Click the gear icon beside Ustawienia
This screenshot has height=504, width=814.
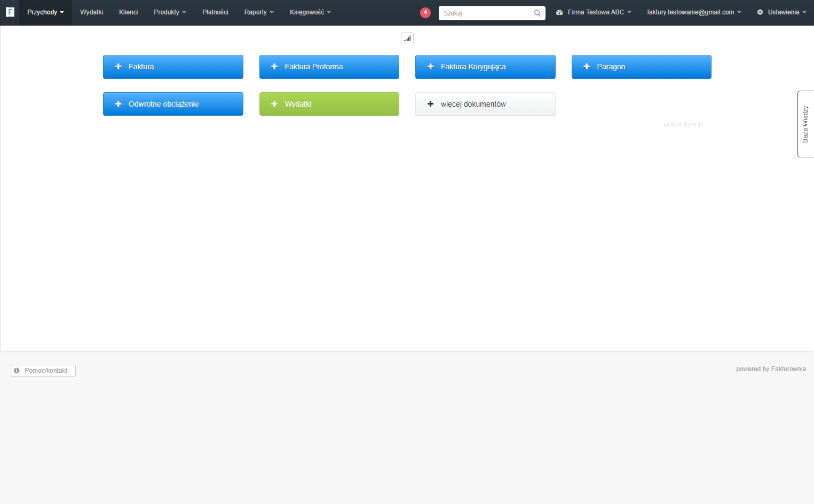760,12
